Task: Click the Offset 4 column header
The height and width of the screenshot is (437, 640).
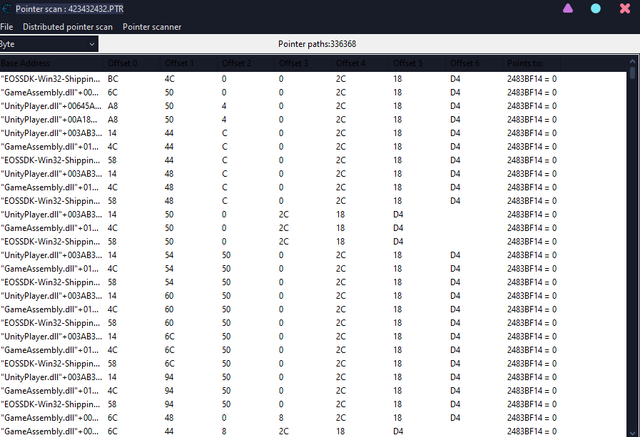Action: [x=360, y=63]
